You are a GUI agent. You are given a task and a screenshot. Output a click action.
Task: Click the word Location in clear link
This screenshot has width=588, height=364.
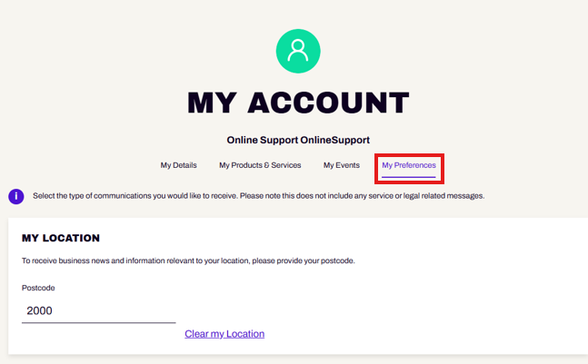click(245, 334)
